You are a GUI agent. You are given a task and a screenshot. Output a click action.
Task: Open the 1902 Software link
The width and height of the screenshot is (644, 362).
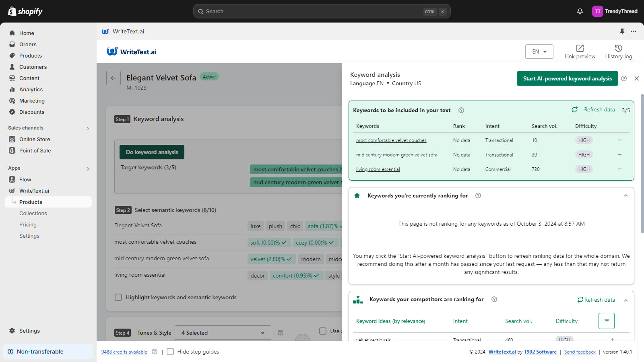click(540, 352)
